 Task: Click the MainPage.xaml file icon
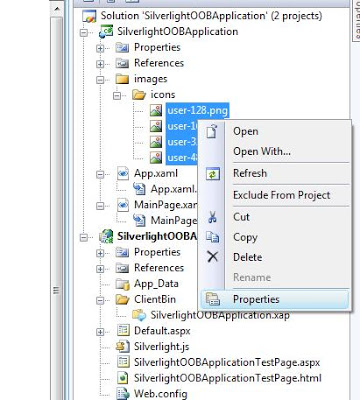[x=123, y=205]
